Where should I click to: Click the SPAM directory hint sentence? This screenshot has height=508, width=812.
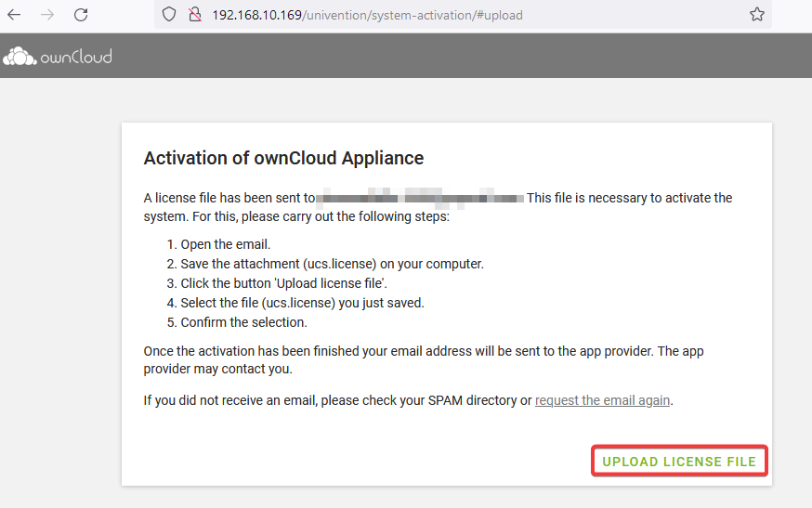[x=338, y=400]
